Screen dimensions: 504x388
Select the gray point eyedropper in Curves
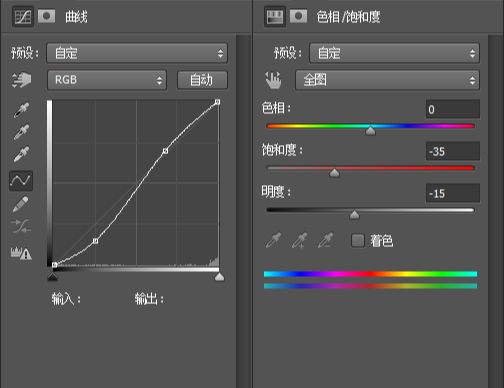click(x=21, y=132)
